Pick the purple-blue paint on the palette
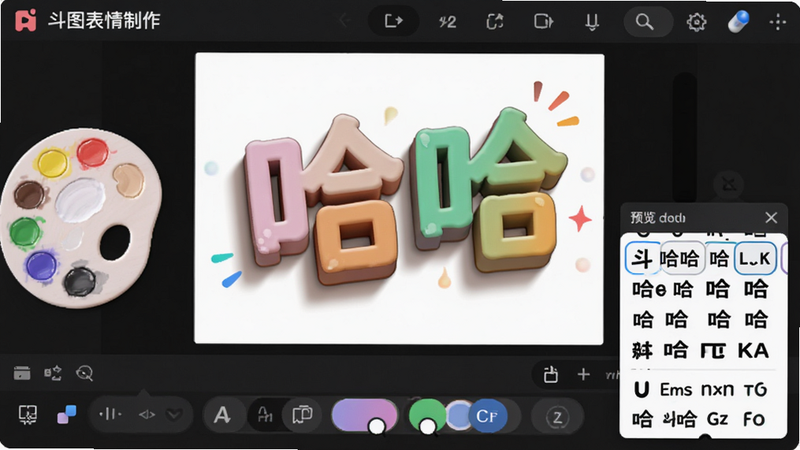This screenshot has height=450, width=800. (41, 266)
